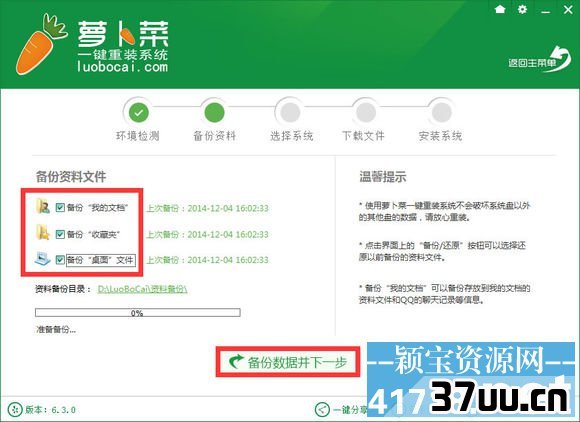Open settings via the gear icon

(522, 9)
